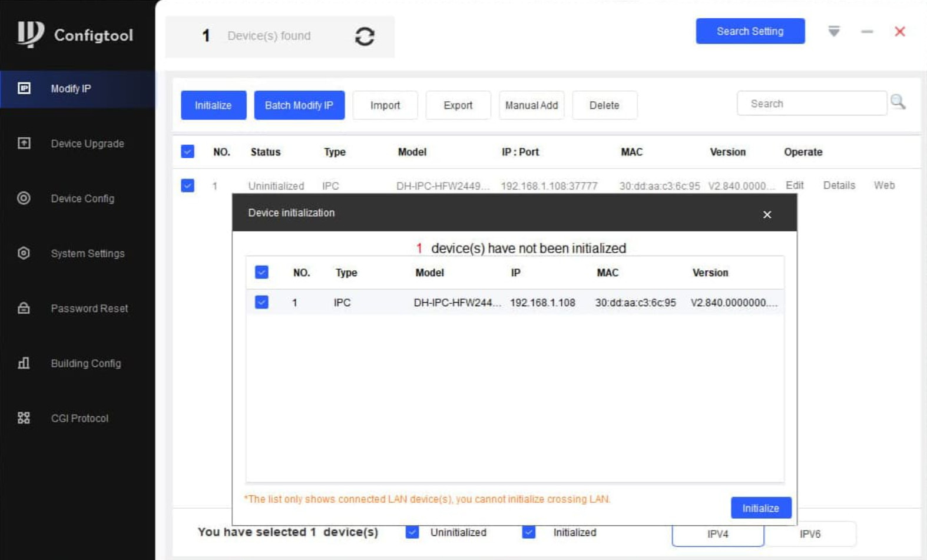Toggle select-all checkbox in main device table
This screenshot has height=560, width=927.
click(188, 151)
